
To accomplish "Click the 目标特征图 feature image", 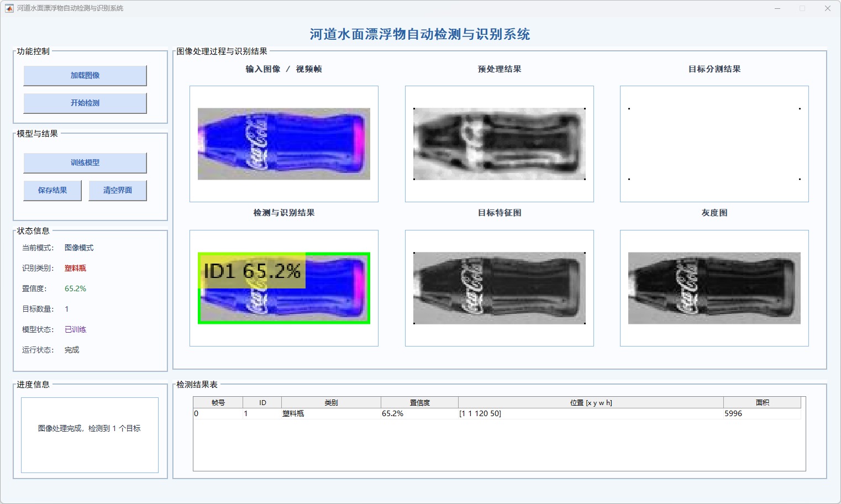I will click(x=499, y=288).
